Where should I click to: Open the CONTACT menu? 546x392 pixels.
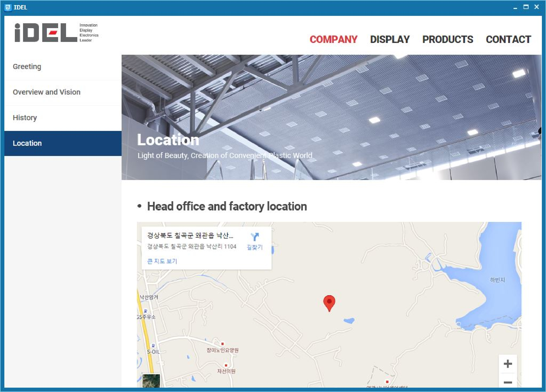[x=508, y=39]
